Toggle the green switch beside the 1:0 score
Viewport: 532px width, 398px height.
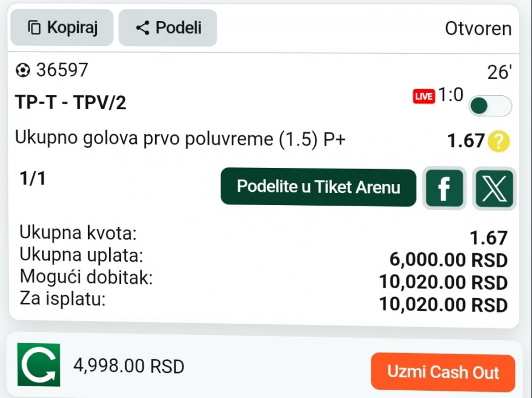(x=490, y=106)
